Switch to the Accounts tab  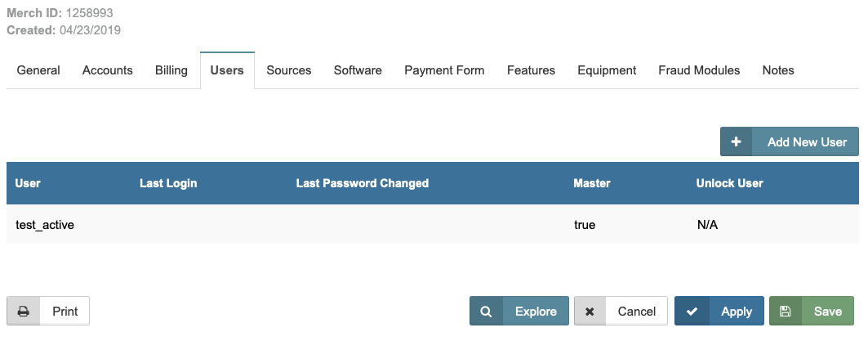[108, 70]
